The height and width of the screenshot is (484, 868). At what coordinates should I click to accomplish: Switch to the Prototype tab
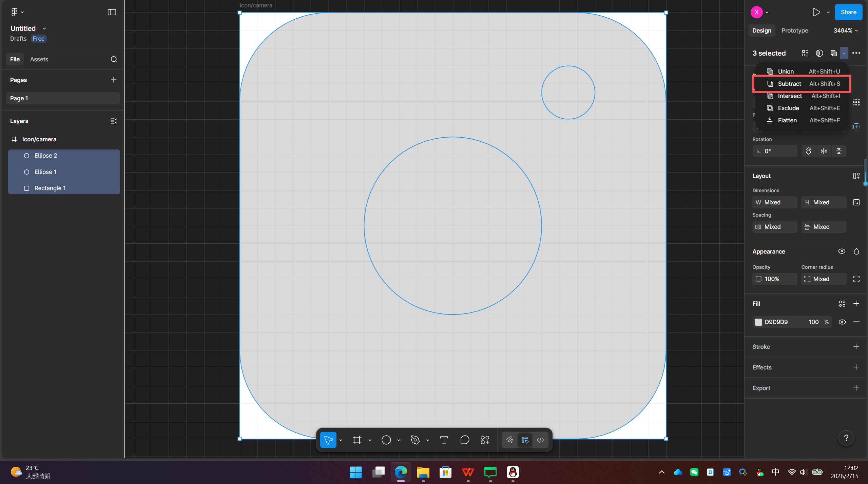click(794, 31)
